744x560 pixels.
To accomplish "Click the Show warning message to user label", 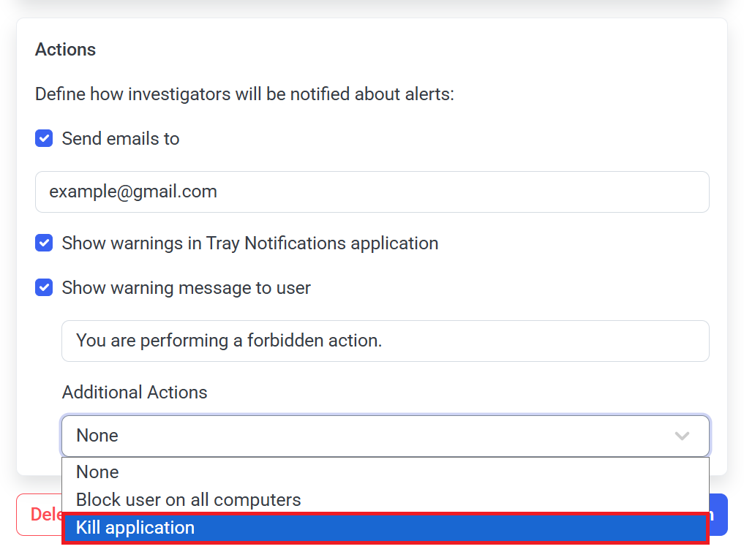I will 187,288.
